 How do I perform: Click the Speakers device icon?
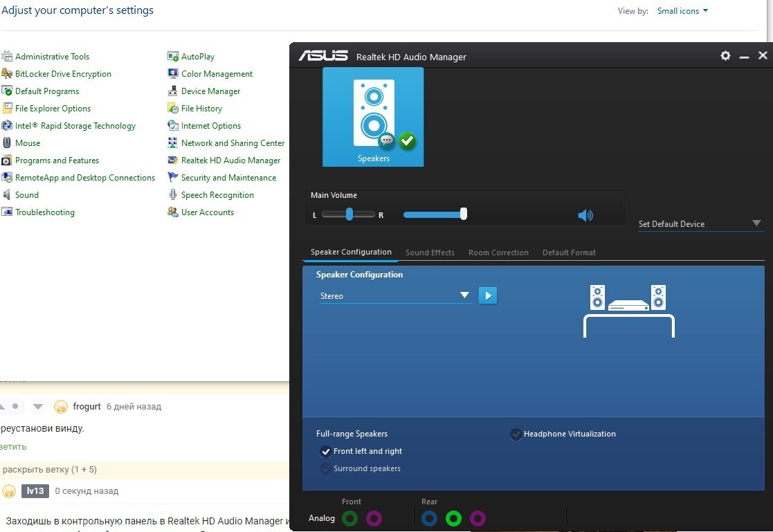[x=373, y=116]
